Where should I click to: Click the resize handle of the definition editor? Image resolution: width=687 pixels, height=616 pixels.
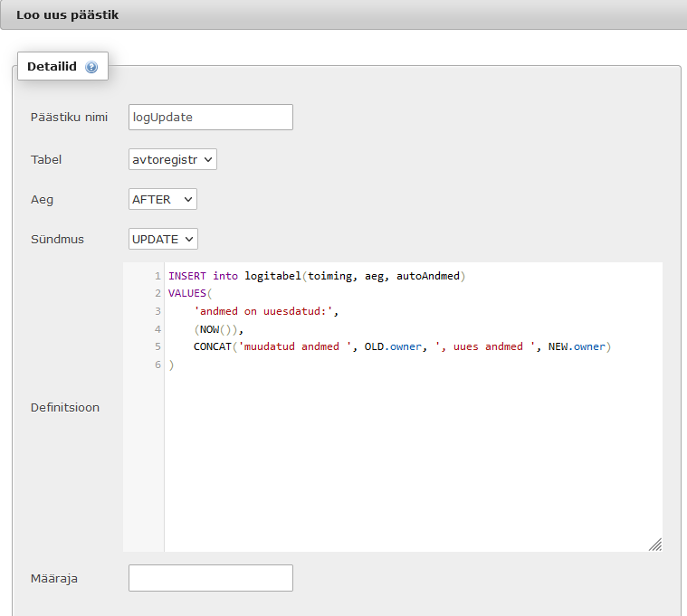click(655, 545)
